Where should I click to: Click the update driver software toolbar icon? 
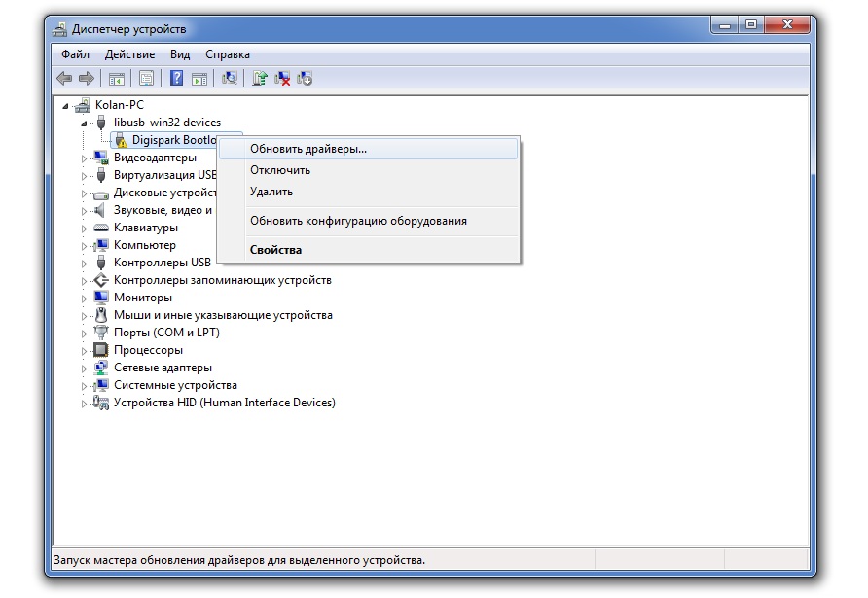click(260, 78)
